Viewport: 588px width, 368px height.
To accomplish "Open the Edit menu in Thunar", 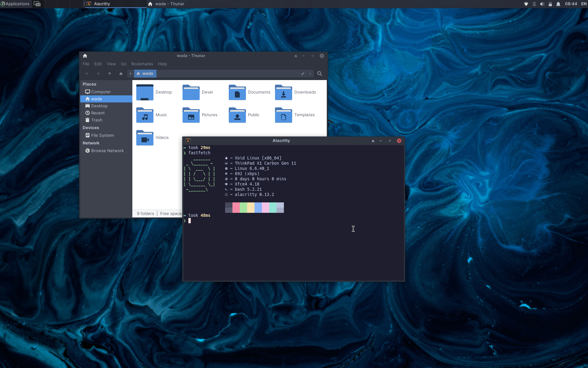I will click(98, 64).
